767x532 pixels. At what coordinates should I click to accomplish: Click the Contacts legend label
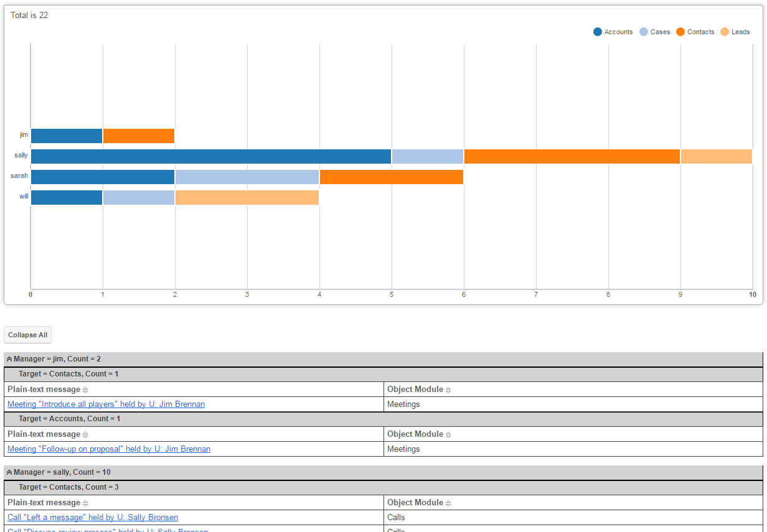tap(700, 32)
